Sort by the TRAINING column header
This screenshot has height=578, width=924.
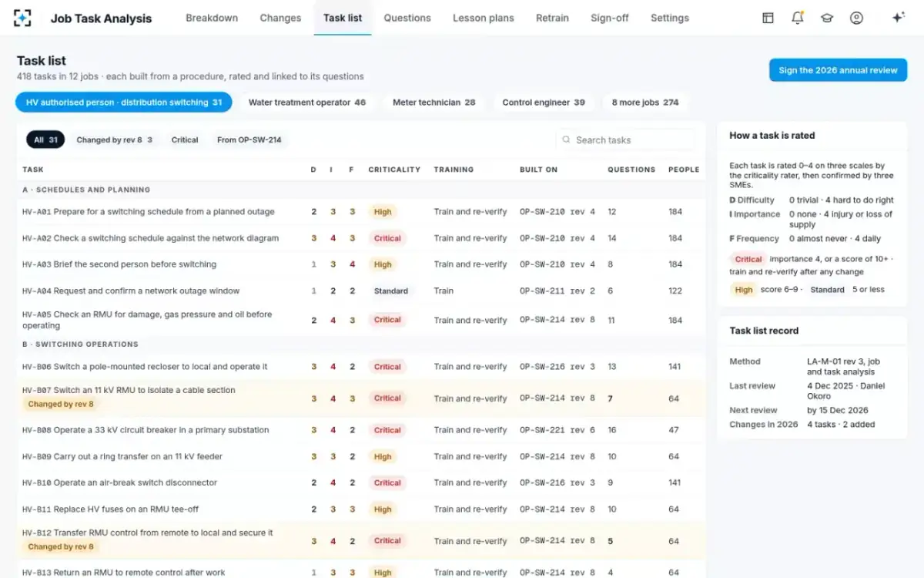point(454,170)
